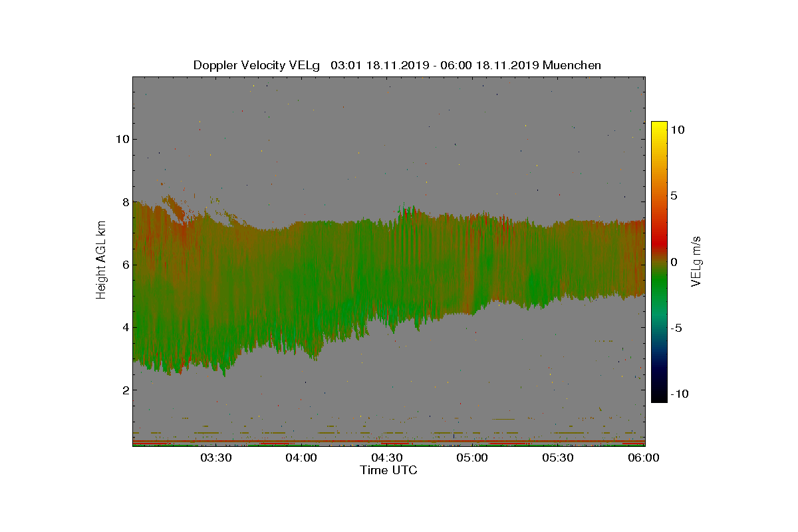Viewport: 798px width, 532px height.
Task: Click the '03:30' time tick label
Action: tap(215, 458)
